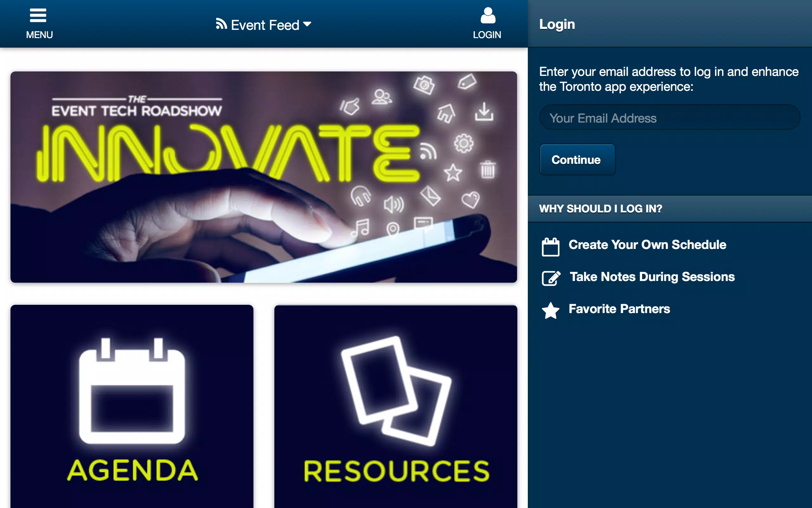Click the LOGIN user icon

[x=488, y=16]
